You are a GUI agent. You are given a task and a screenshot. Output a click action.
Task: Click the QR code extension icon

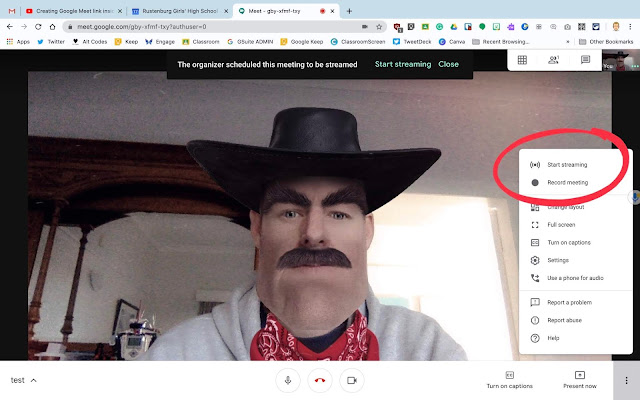[x=582, y=27]
